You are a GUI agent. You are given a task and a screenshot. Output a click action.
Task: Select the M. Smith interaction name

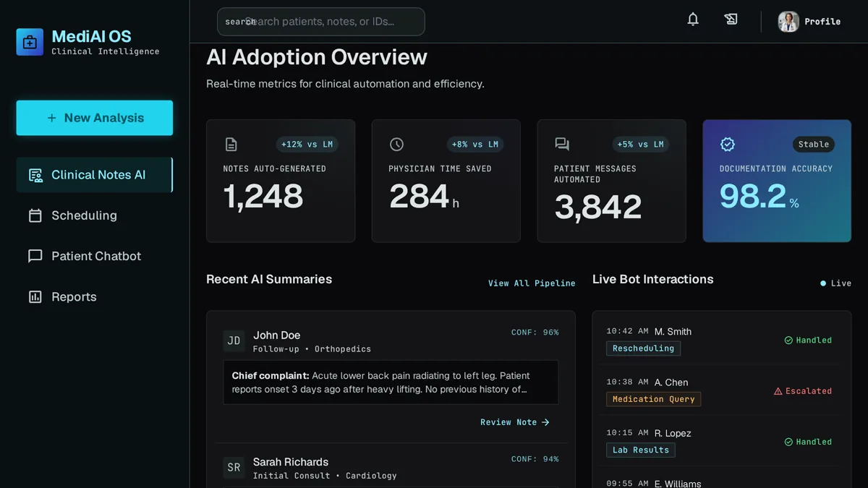point(673,332)
